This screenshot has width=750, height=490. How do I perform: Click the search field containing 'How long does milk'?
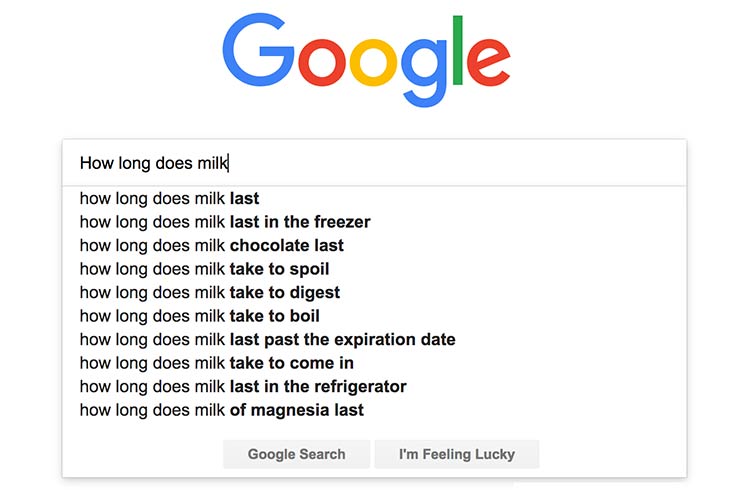point(375,163)
